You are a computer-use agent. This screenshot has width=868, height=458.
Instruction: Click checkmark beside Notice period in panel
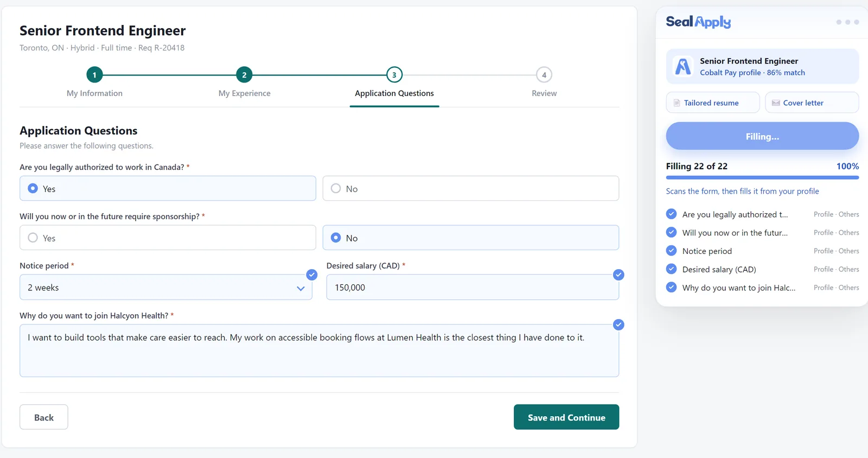pyautogui.click(x=671, y=251)
